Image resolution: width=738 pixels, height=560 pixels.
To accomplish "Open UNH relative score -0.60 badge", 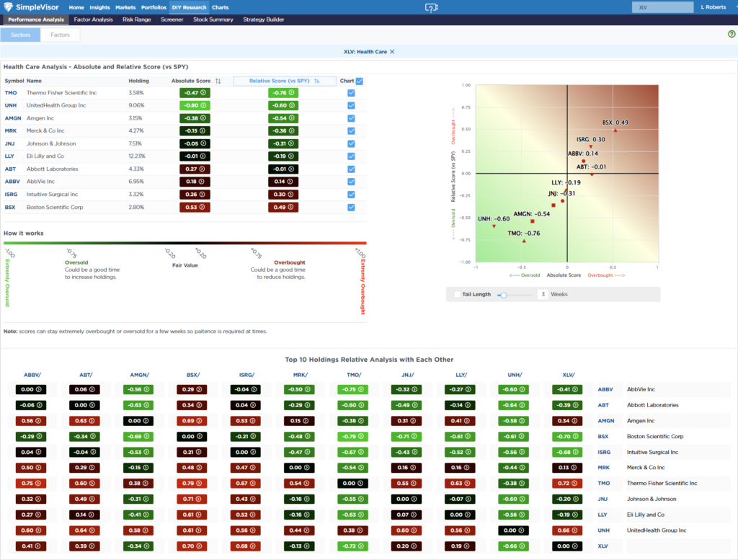I will point(283,105).
